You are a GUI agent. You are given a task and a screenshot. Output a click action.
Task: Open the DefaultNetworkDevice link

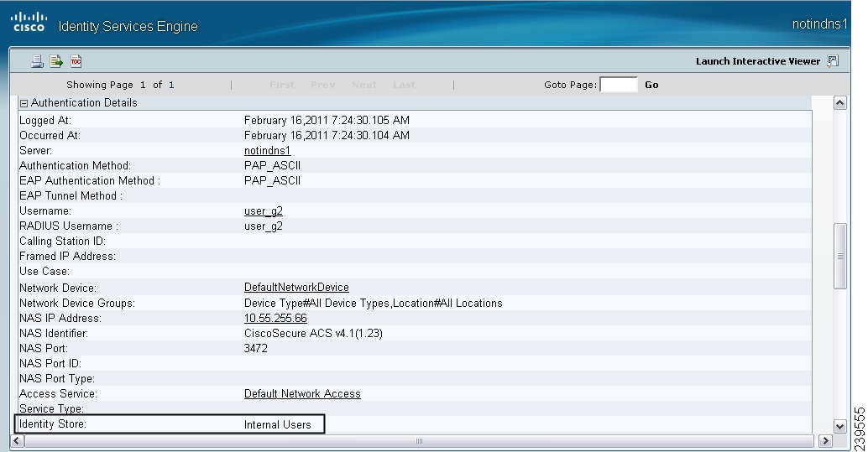pyautogui.click(x=296, y=287)
